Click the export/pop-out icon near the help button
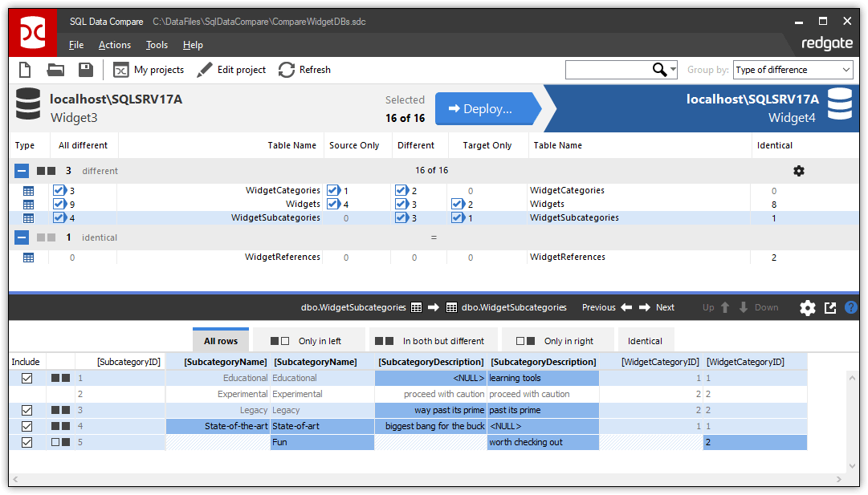This screenshot has height=495, width=868. 829,307
